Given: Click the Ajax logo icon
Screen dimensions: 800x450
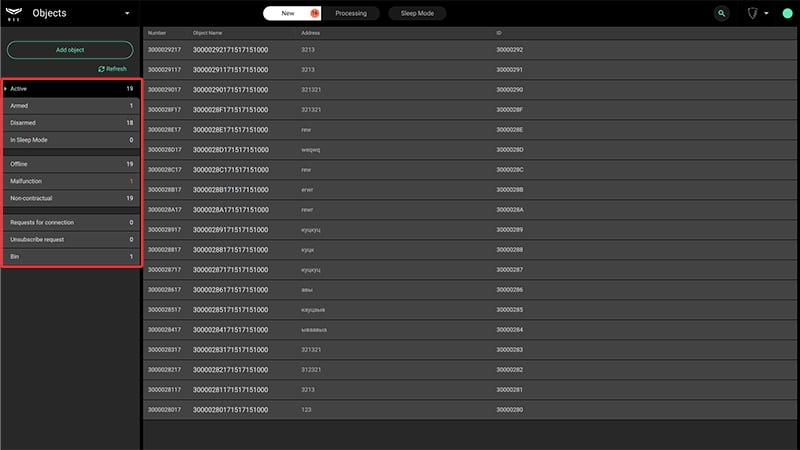Looking at the screenshot, I should click(14, 14).
